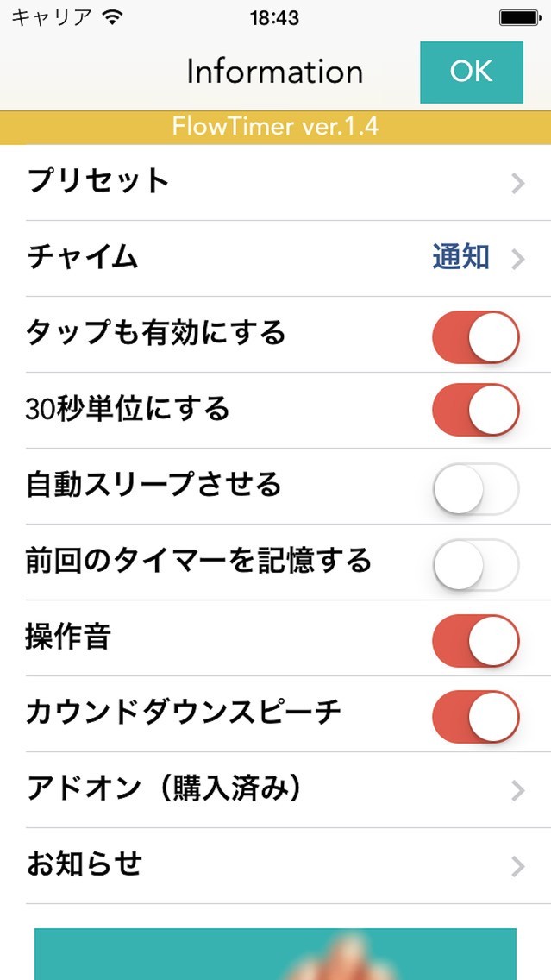Image resolution: width=551 pixels, height=980 pixels.
Task: Expand the アドオン chevron arrow
Action: point(517,790)
